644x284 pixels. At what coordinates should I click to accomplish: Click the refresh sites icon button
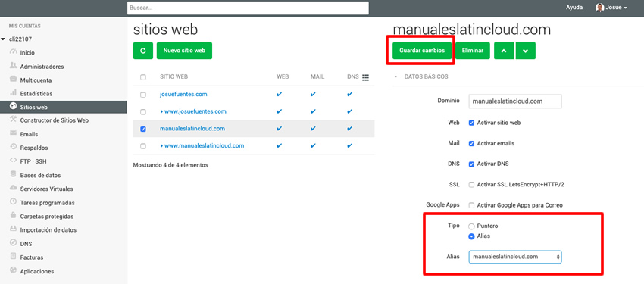(x=143, y=51)
